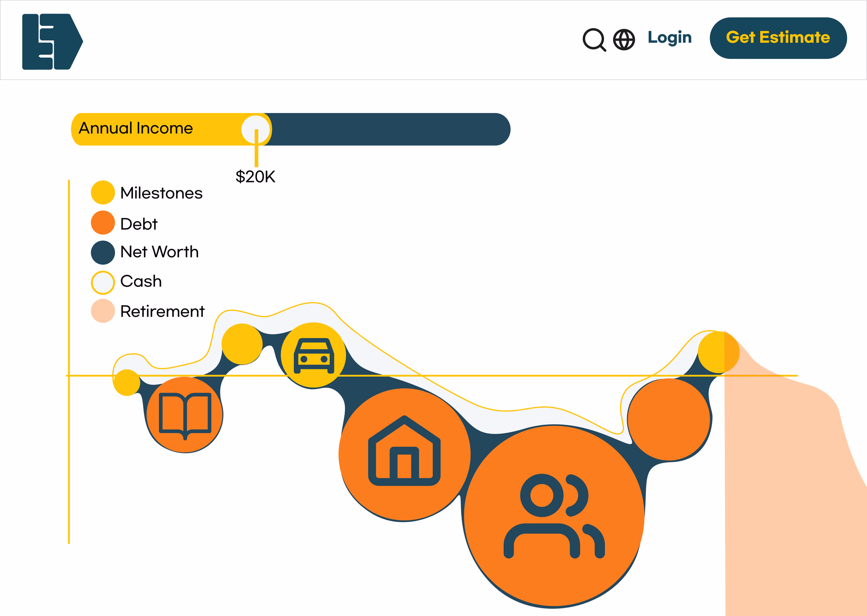The image size is (867, 616).
Task: Click the Annual Income label on slider
Action: point(136,128)
